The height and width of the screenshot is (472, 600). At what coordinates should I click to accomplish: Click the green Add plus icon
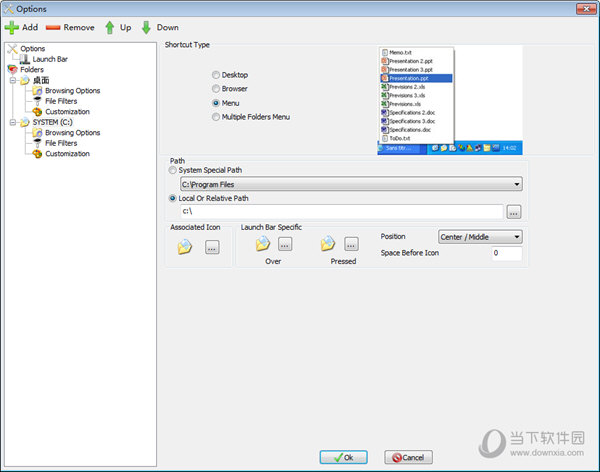point(12,28)
